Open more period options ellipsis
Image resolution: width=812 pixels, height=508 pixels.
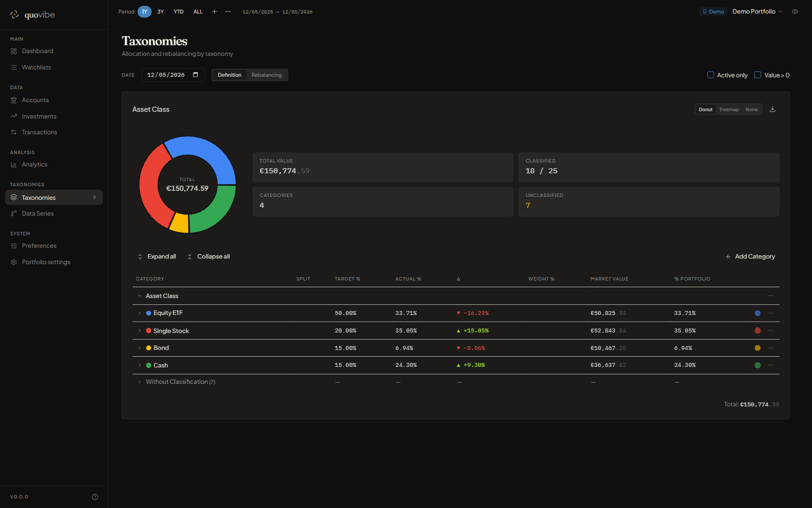tap(228, 12)
